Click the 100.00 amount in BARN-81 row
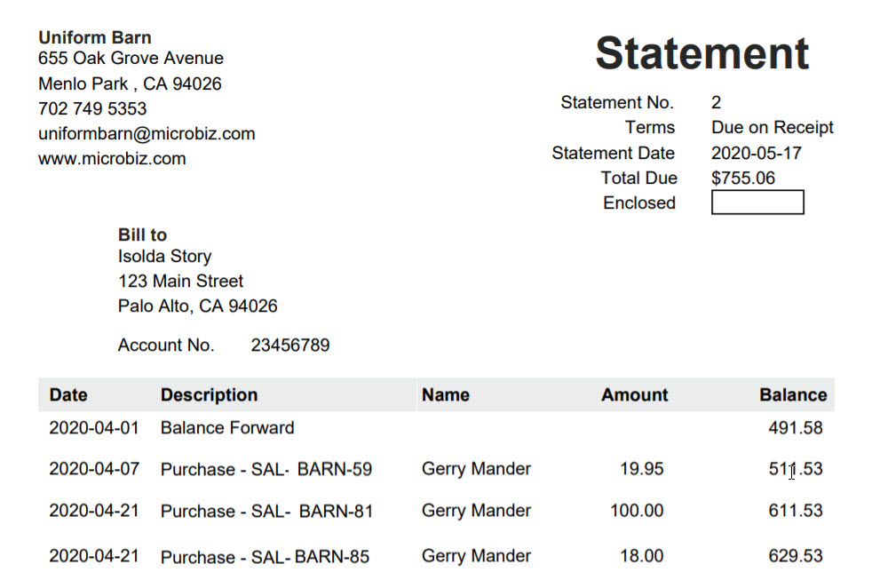This screenshot has height=588, width=872. 637,510
